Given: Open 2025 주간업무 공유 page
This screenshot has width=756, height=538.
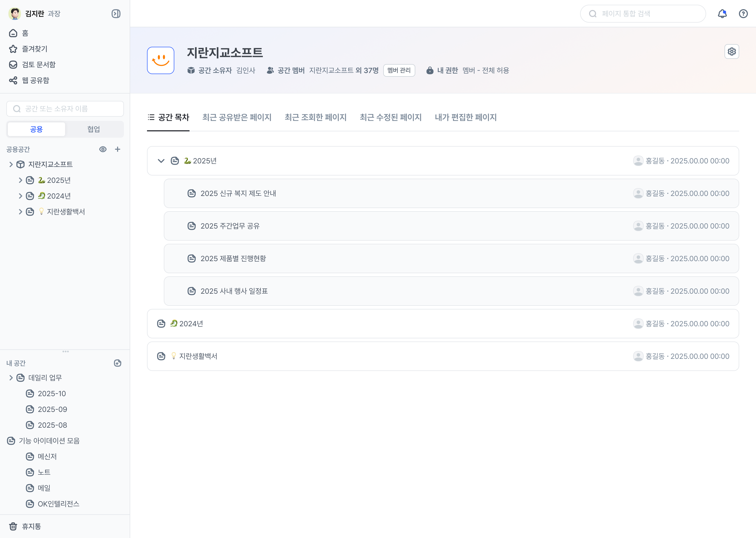Looking at the screenshot, I should pos(230,226).
